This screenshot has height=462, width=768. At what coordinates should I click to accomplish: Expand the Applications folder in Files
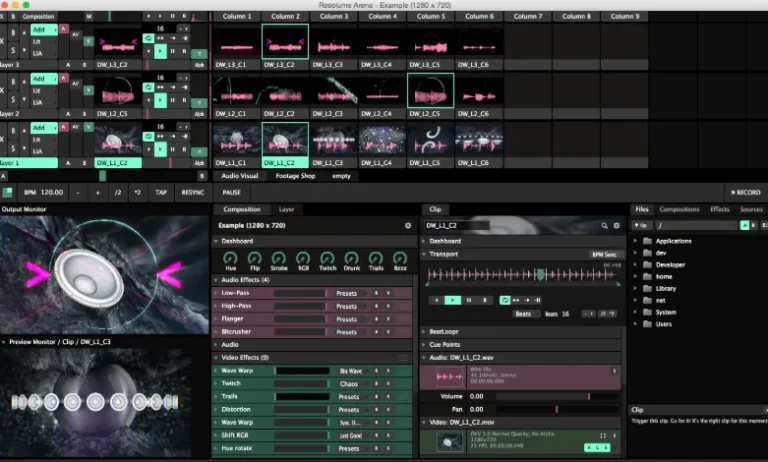point(635,241)
